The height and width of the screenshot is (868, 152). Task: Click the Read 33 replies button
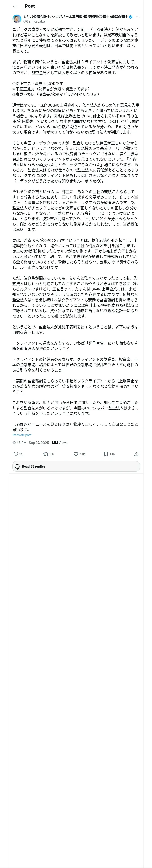pyautogui.click(x=76, y=466)
